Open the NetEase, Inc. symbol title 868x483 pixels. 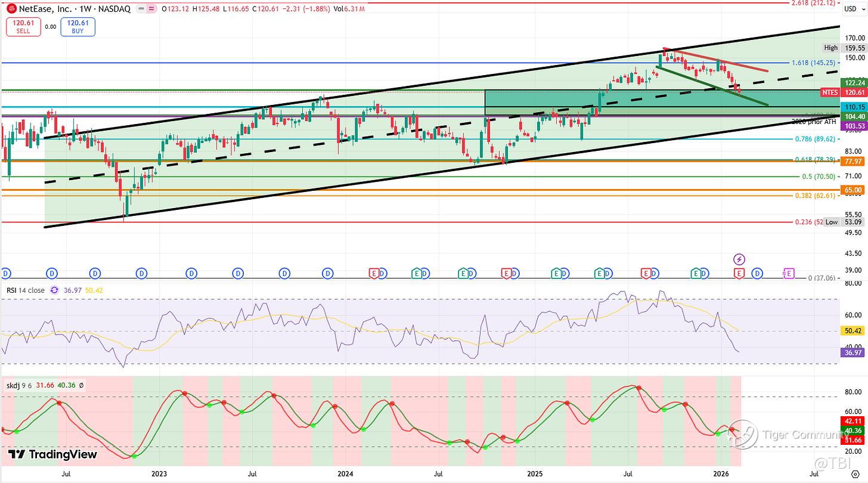coord(44,9)
